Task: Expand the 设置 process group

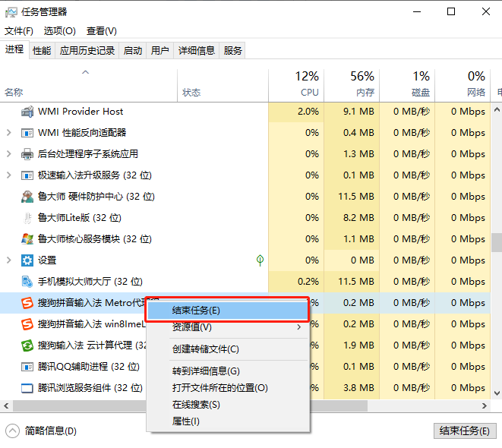Action: click(9, 260)
